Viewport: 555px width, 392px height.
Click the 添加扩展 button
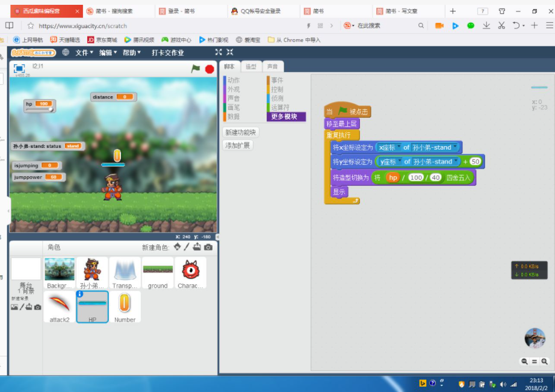pyautogui.click(x=238, y=145)
